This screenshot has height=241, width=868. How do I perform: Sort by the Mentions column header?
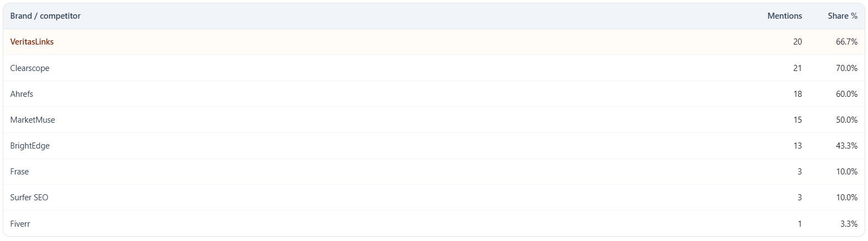pos(784,16)
